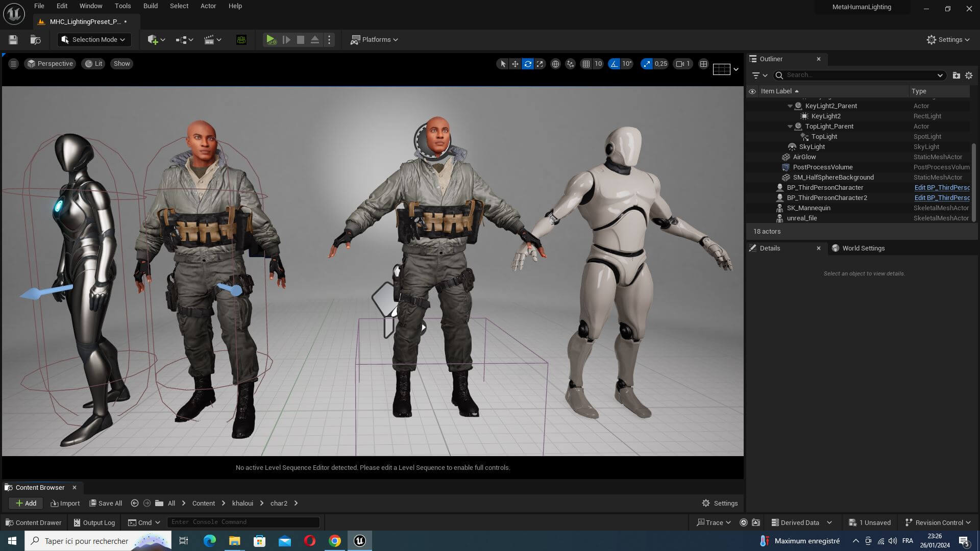The image size is (980, 551).
Task: Click Save All in Content Browser
Action: point(106,504)
